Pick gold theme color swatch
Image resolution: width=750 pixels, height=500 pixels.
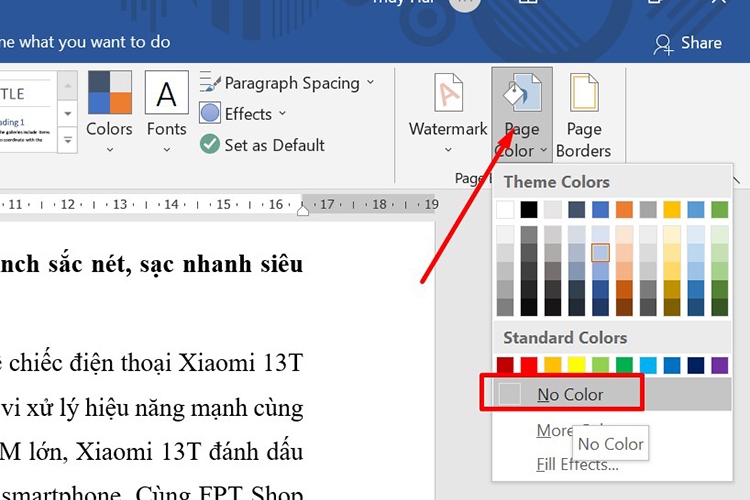[672, 210]
